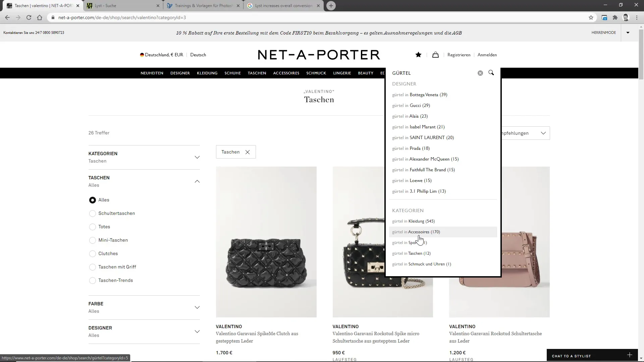The height and width of the screenshot is (362, 644).
Task: Open the Schuhe menu
Action: tap(233, 73)
